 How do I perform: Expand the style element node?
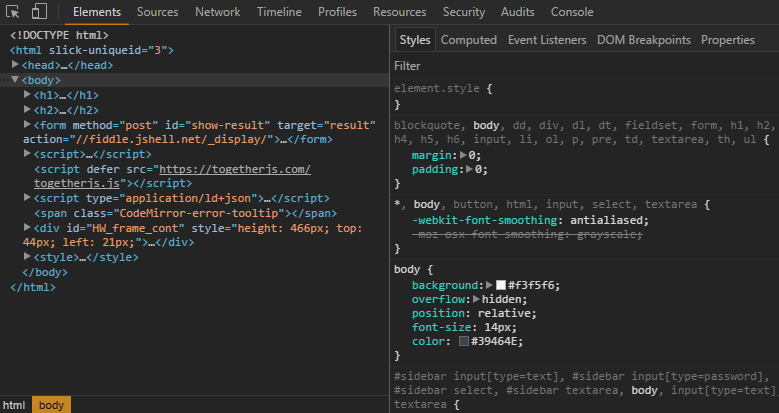[27, 257]
